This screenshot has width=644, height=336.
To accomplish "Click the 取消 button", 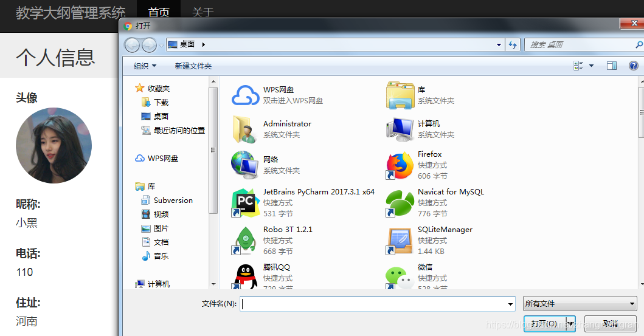I will point(611,324).
